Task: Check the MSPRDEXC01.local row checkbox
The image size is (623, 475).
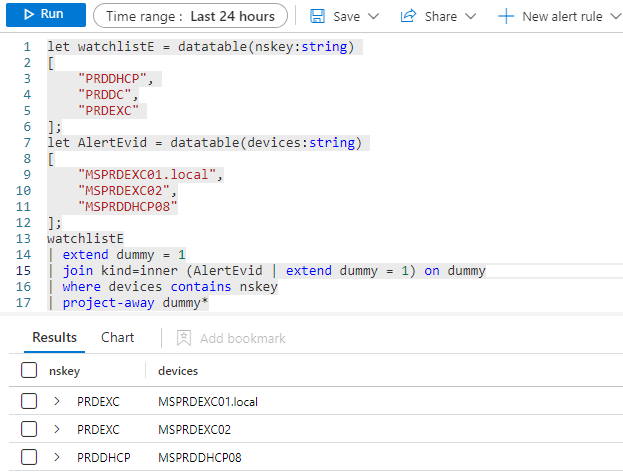Action: click(x=29, y=401)
